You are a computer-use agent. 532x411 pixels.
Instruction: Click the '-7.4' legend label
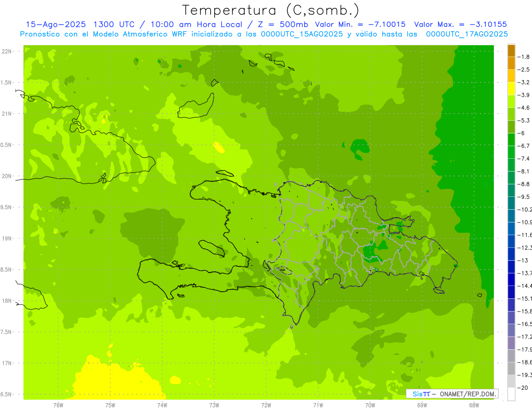(x=524, y=159)
